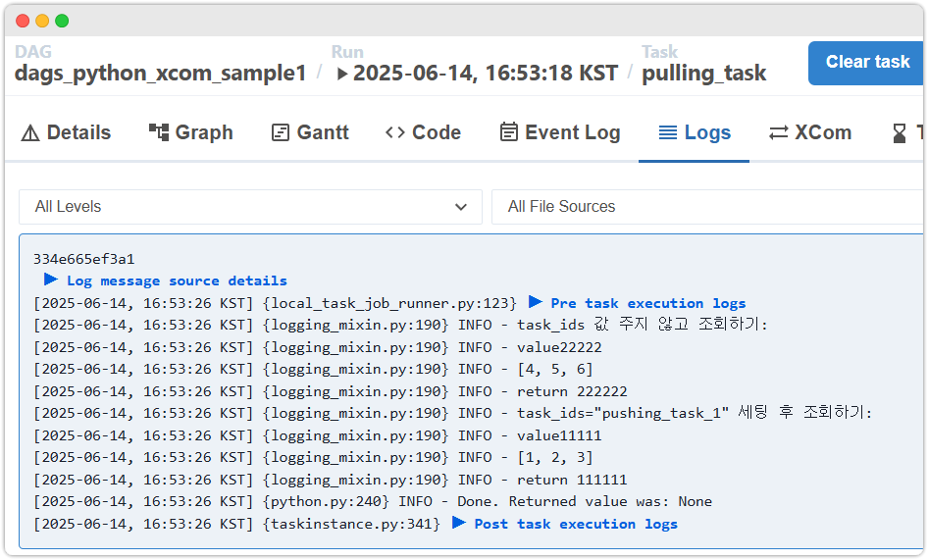928x560 pixels.
Task: Click the Event Log calendar icon
Action: tap(508, 132)
